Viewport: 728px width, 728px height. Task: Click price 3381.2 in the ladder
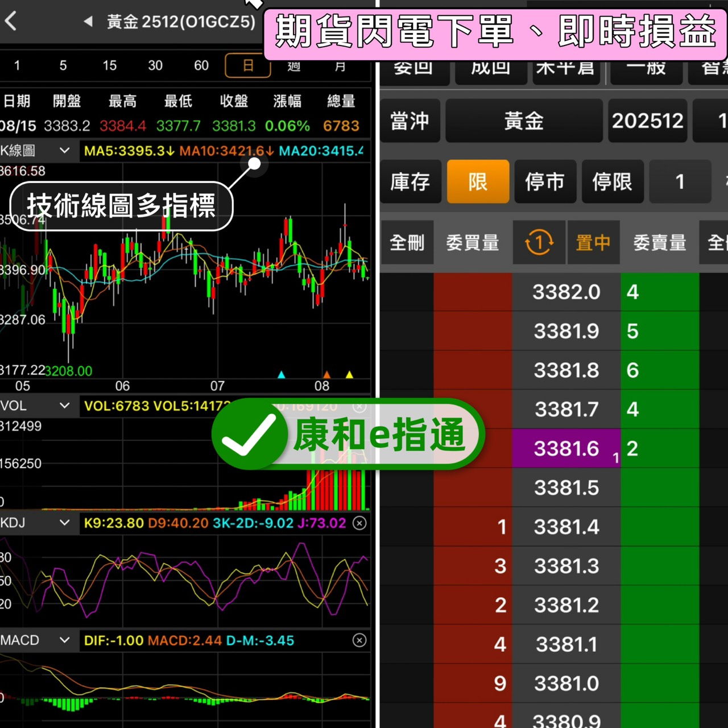pyautogui.click(x=566, y=605)
